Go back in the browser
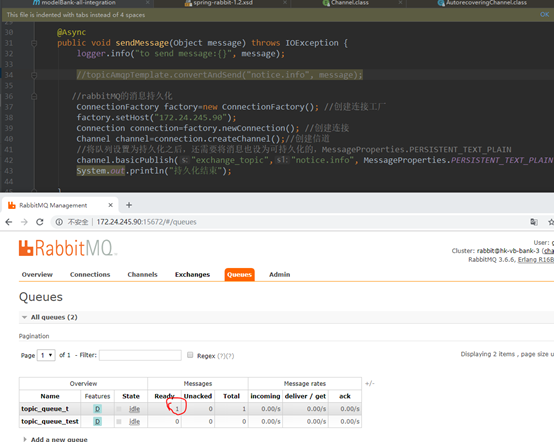 tap(9, 222)
